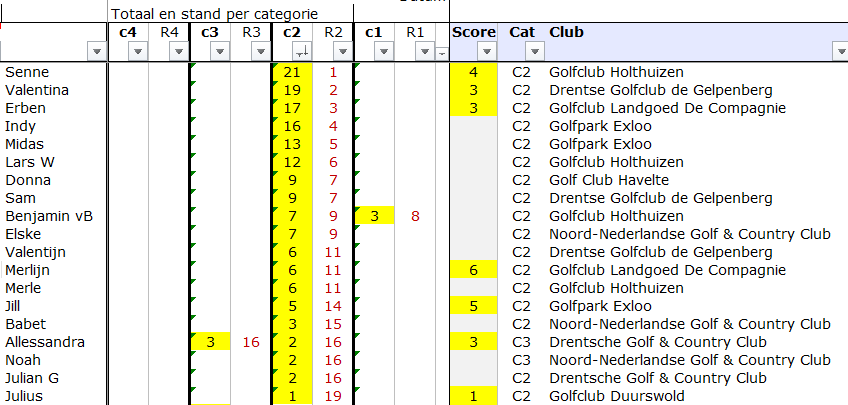Open the names column filter dropdown
The image size is (848, 405).
tap(96, 52)
